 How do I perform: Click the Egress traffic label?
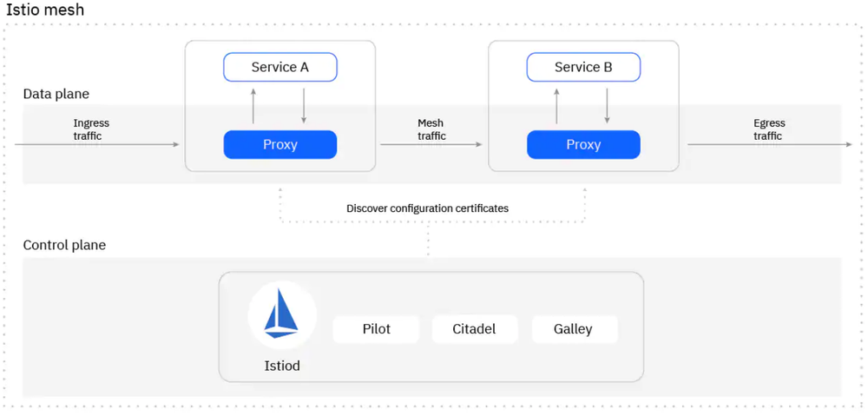[x=769, y=129]
